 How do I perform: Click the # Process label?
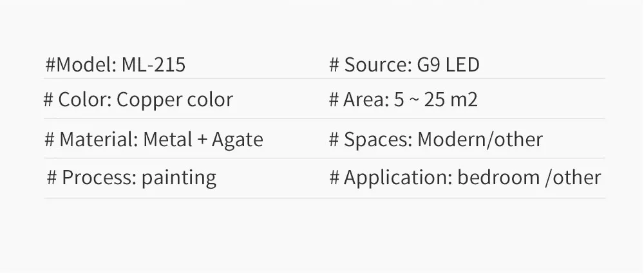pos(92,177)
